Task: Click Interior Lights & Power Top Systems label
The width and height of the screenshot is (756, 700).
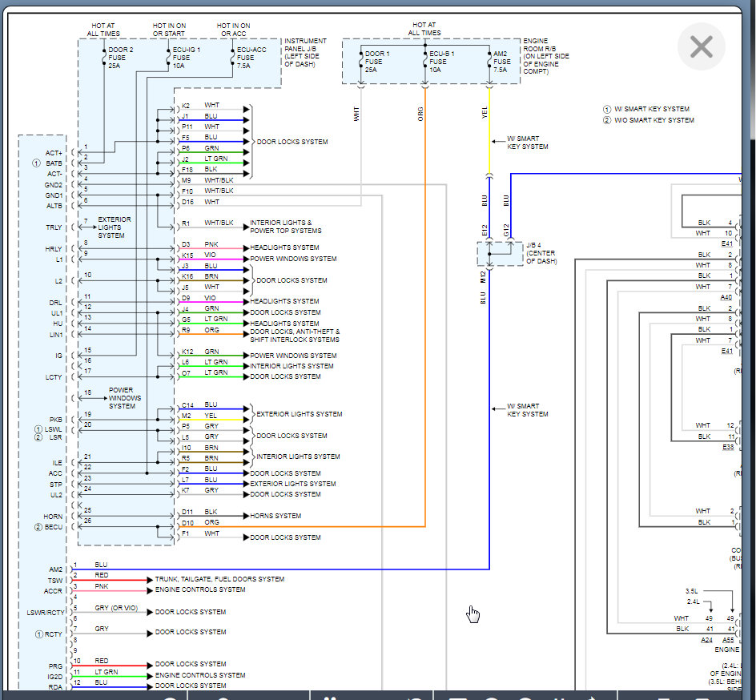Action: [x=285, y=227]
